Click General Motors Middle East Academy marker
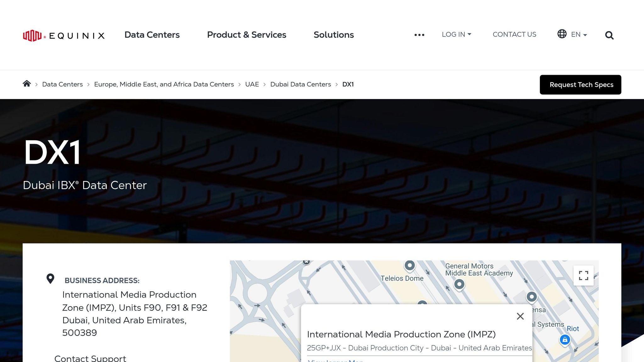Screen dimensions: 644x362 pyautogui.click(x=459, y=285)
